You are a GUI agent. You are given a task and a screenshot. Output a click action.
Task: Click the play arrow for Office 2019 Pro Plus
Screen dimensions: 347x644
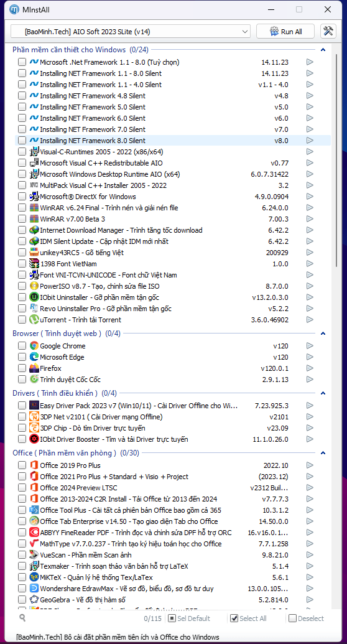coord(310,465)
